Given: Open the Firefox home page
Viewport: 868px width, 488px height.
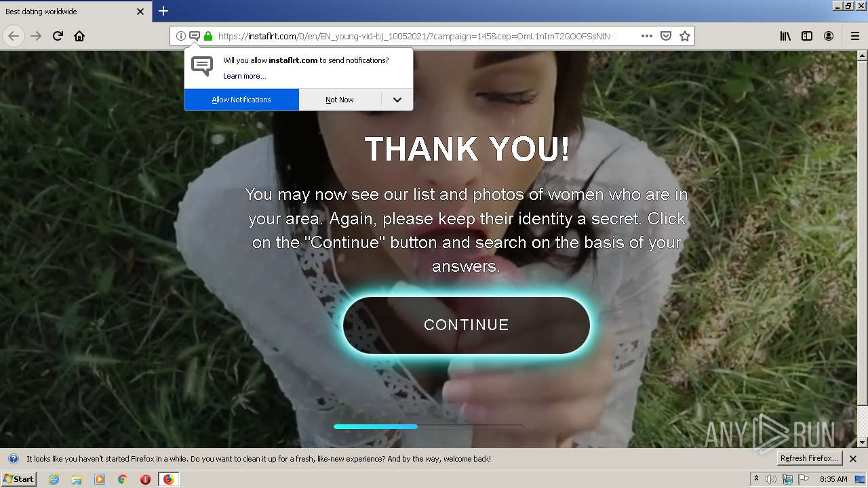Looking at the screenshot, I should pos(79,36).
